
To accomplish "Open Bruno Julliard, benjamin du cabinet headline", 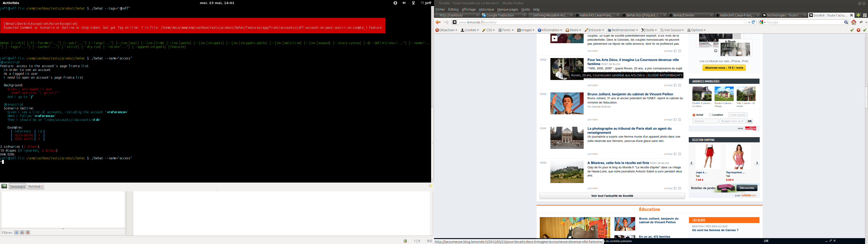I will [630, 94].
